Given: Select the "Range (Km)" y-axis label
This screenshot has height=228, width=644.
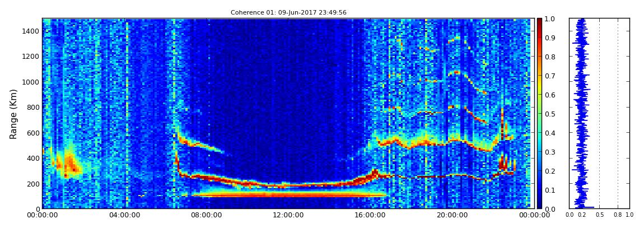Looking at the screenshot, I should click(x=13, y=114).
